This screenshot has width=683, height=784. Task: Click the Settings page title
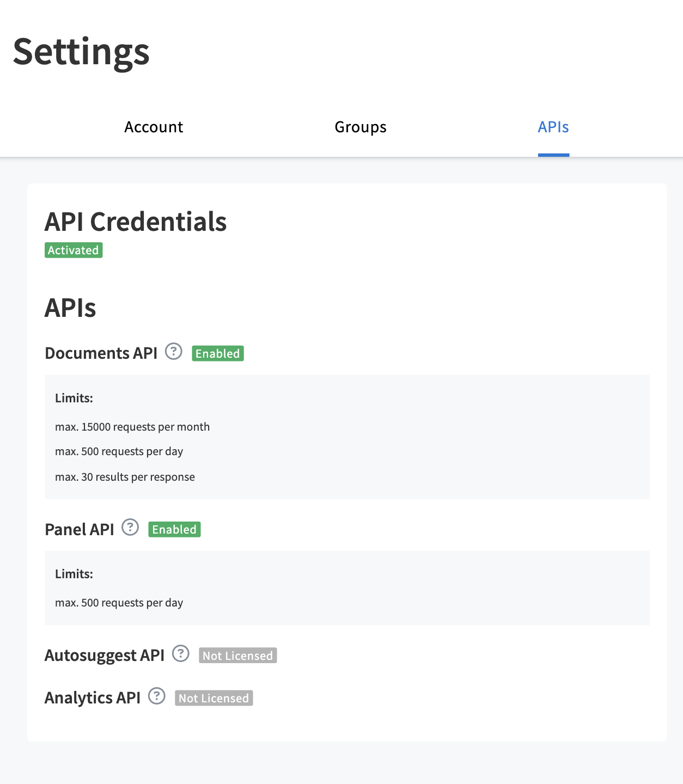click(81, 52)
